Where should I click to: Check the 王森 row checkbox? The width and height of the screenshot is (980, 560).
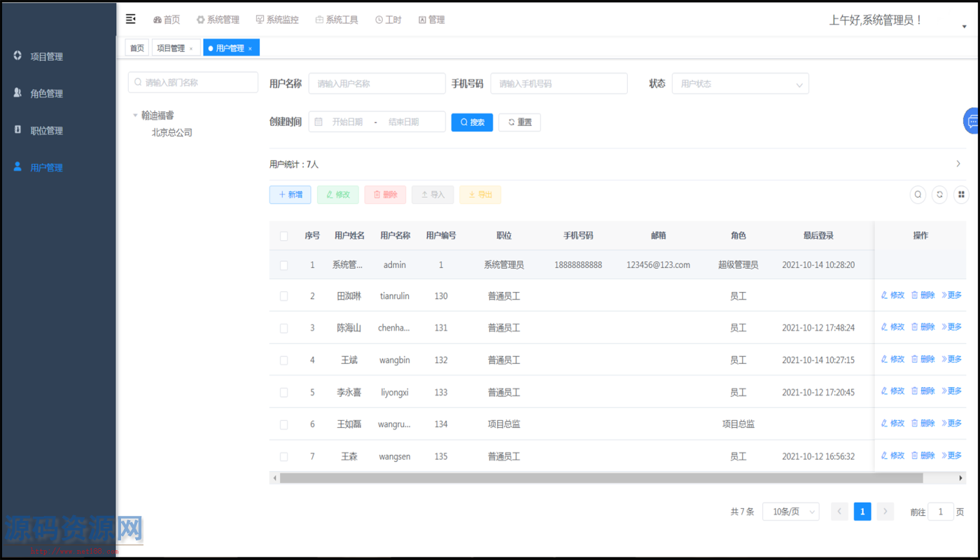[x=283, y=456]
